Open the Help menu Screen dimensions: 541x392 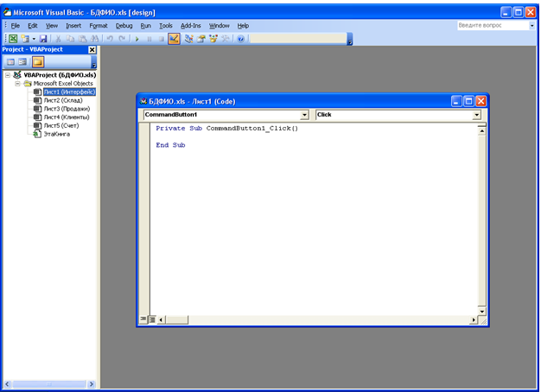(243, 26)
